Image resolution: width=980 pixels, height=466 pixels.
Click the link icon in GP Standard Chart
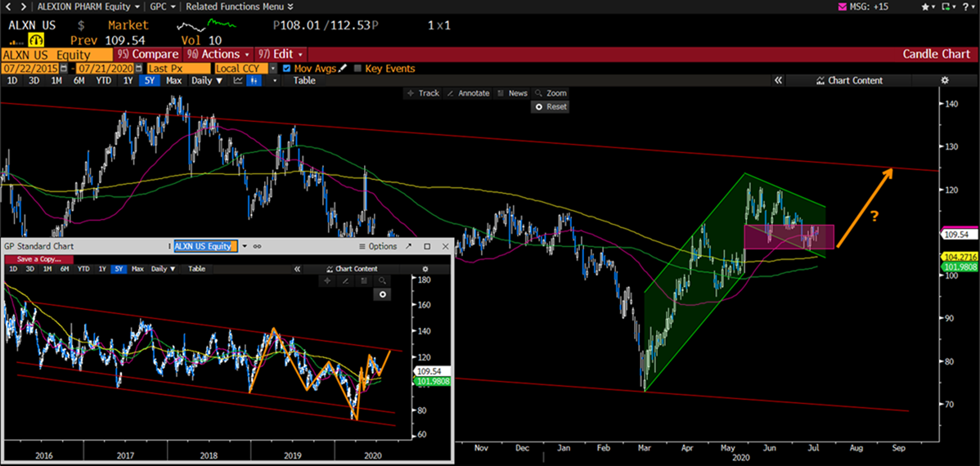click(257, 246)
